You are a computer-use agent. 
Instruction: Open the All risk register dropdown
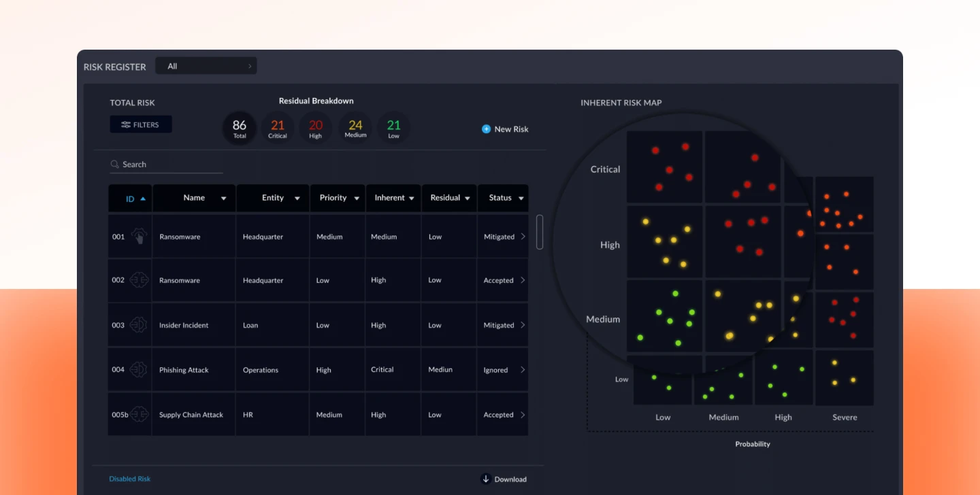pos(206,66)
